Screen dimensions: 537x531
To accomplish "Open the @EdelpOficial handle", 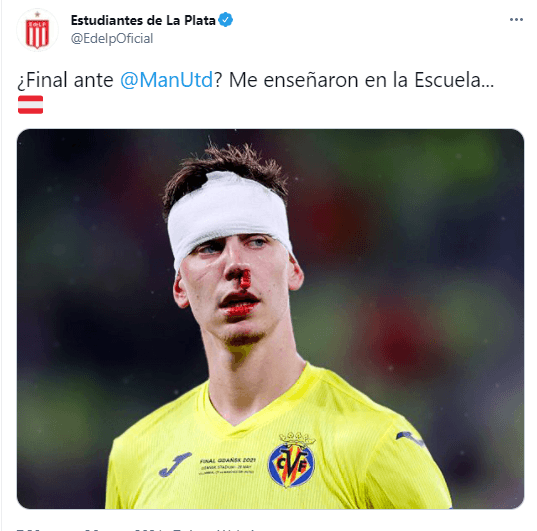I will pyautogui.click(x=112, y=38).
